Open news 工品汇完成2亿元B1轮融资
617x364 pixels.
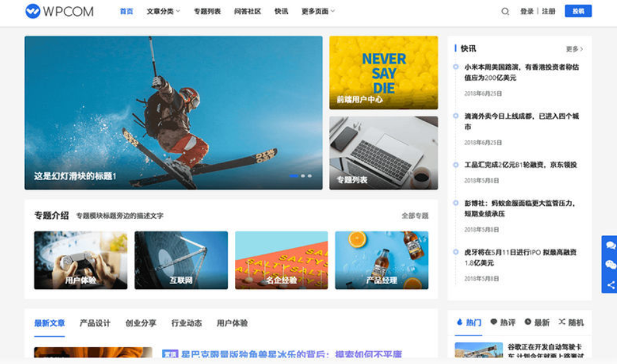tap(521, 165)
